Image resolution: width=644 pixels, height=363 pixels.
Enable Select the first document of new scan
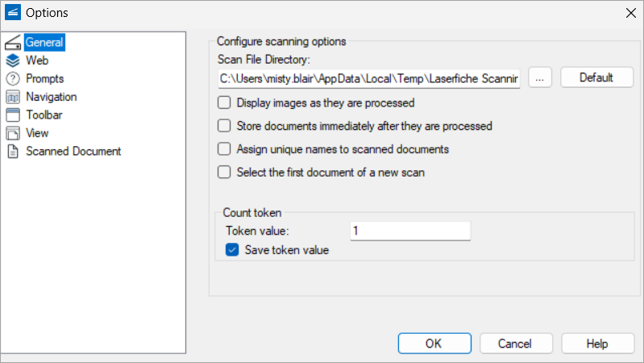[x=224, y=172]
